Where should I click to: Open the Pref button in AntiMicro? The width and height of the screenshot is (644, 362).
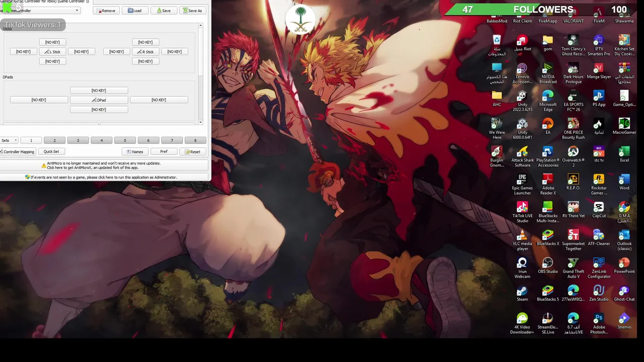164,152
